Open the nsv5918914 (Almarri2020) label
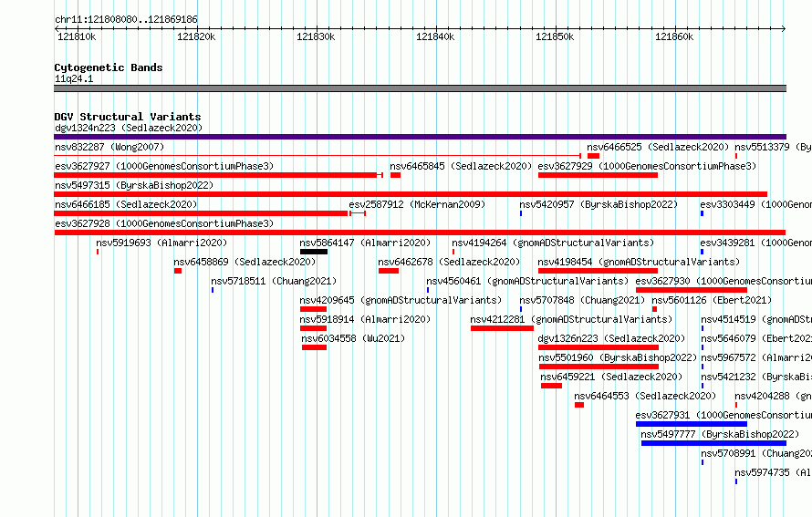This screenshot has height=517, width=812. 365,319
